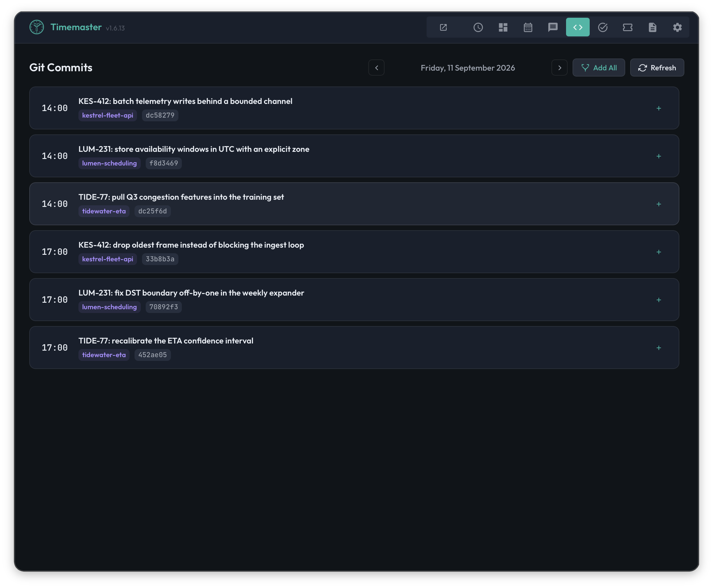Click lumen-scheduling tag on DST boundary commit
This screenshot has width=713, height=588.
(110, 307)
